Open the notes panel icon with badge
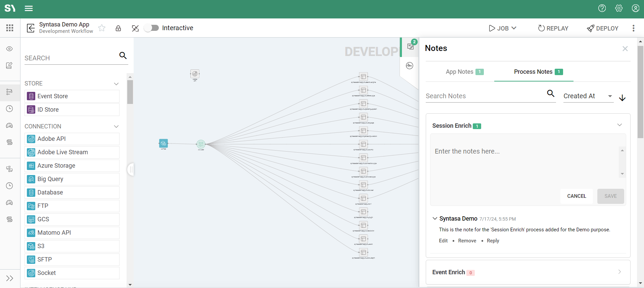The width and height of the screenshot is (644, 288). coord(410,46)
